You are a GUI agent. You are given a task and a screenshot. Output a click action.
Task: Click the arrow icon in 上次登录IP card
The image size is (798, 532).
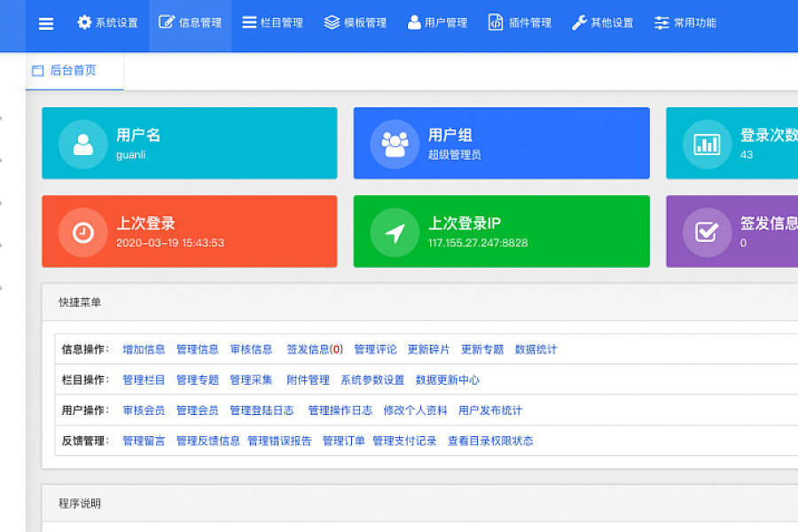(395, 232)
